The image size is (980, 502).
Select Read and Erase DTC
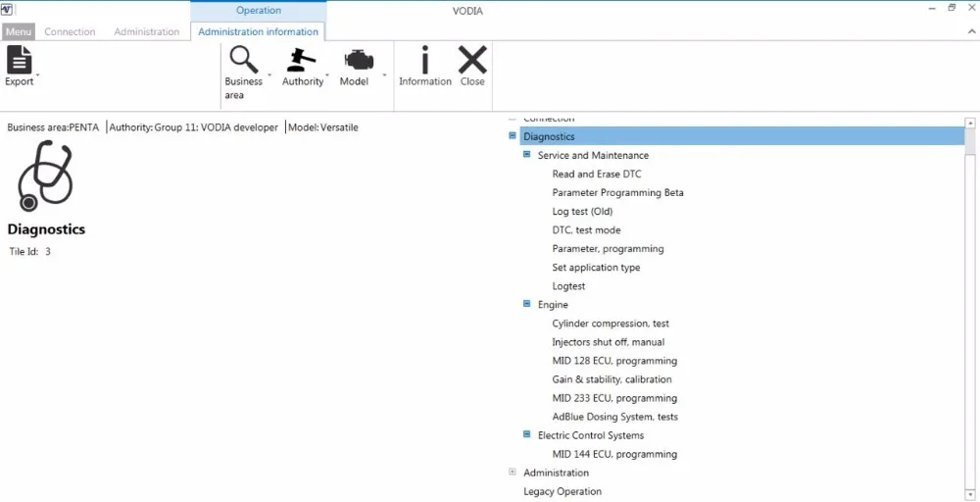[597, 174]
